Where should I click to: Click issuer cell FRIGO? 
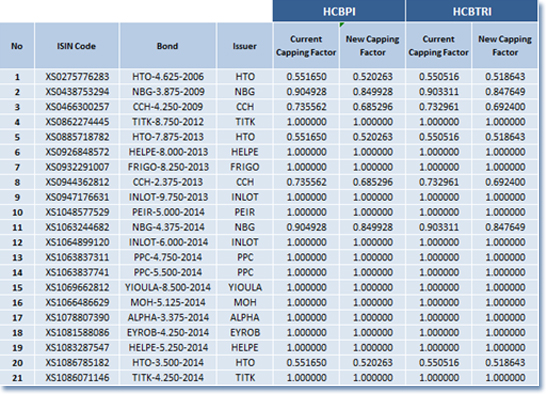[x=245, y=167]
